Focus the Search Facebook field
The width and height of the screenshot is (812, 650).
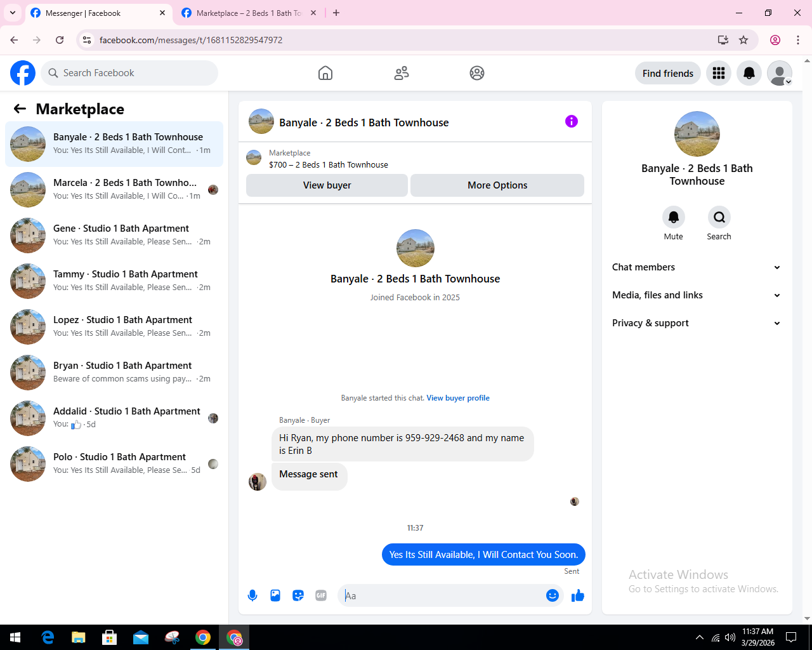point(129,73)
